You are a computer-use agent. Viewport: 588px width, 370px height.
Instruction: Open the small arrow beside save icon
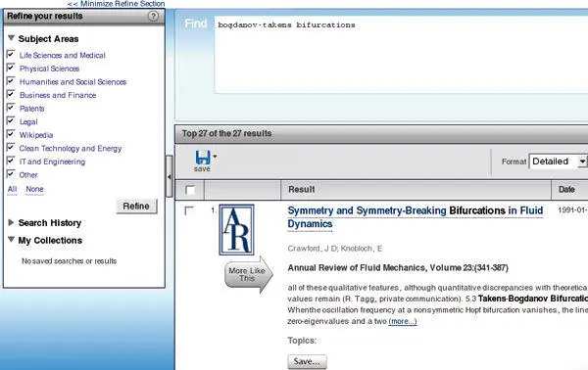tap(215, 157)
